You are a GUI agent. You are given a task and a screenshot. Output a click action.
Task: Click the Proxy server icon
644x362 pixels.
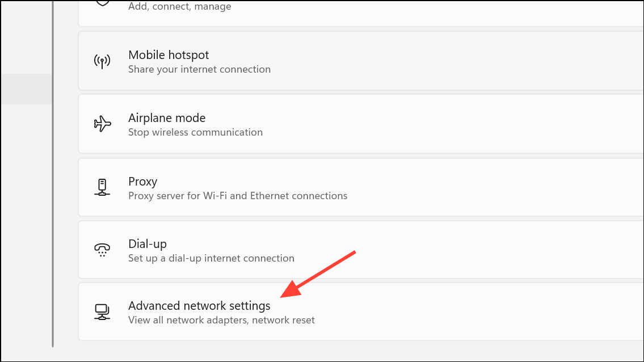click(x=102, y=187)
